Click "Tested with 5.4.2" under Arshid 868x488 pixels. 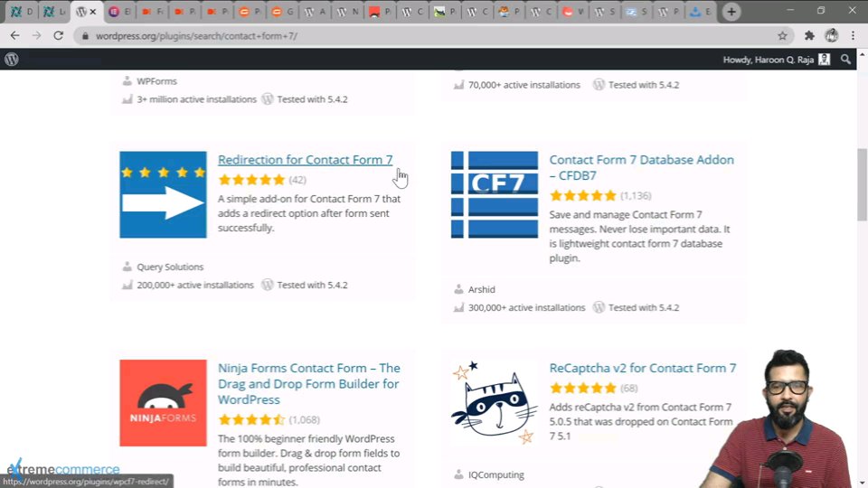coord(643,307)
